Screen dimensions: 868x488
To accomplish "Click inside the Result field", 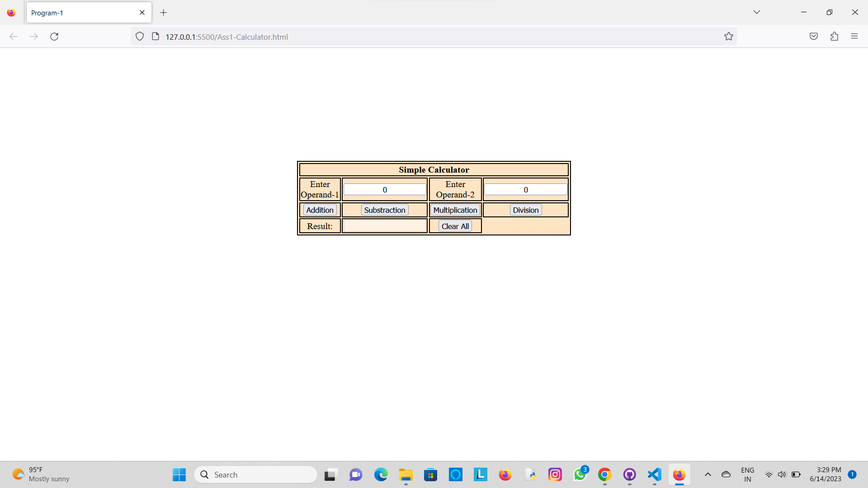I will tap(384, 225).
